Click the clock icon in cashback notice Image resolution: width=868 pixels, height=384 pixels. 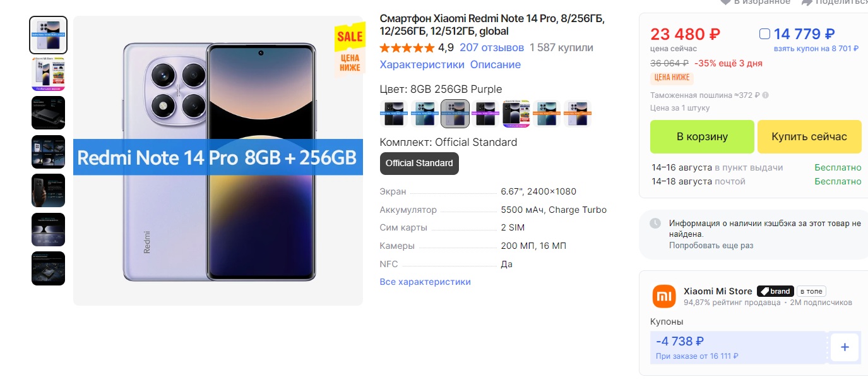pos(655,223)
